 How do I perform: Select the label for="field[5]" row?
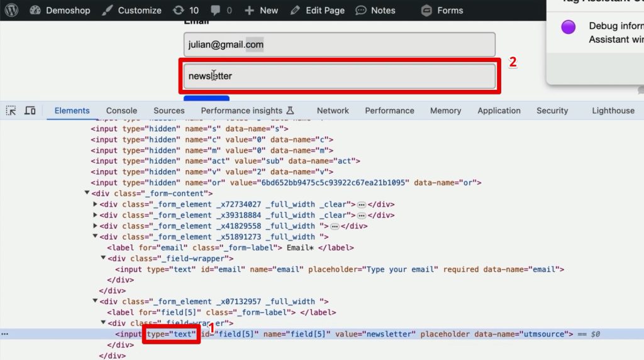221,312
